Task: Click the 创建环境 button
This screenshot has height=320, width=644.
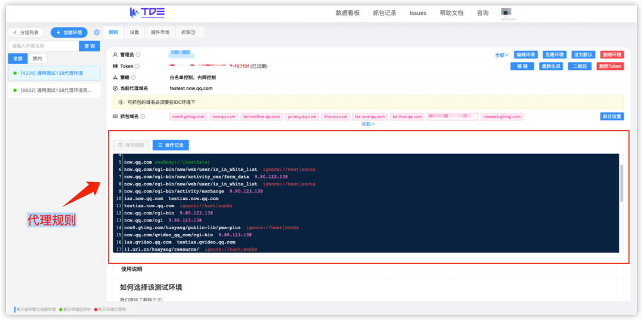Action: coord(69,32)
